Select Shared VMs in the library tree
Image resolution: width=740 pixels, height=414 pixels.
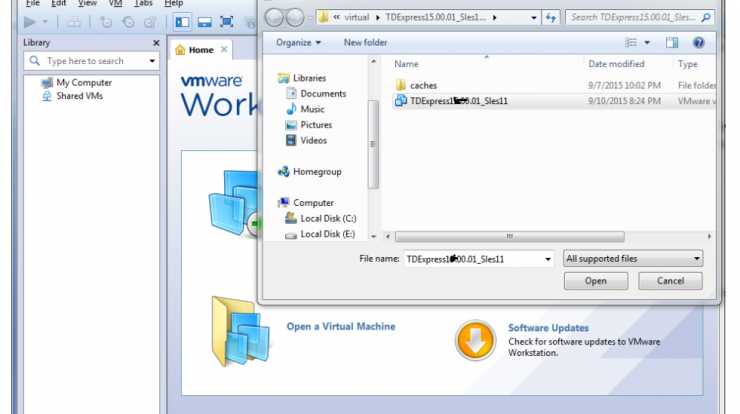tap(79, 96)
